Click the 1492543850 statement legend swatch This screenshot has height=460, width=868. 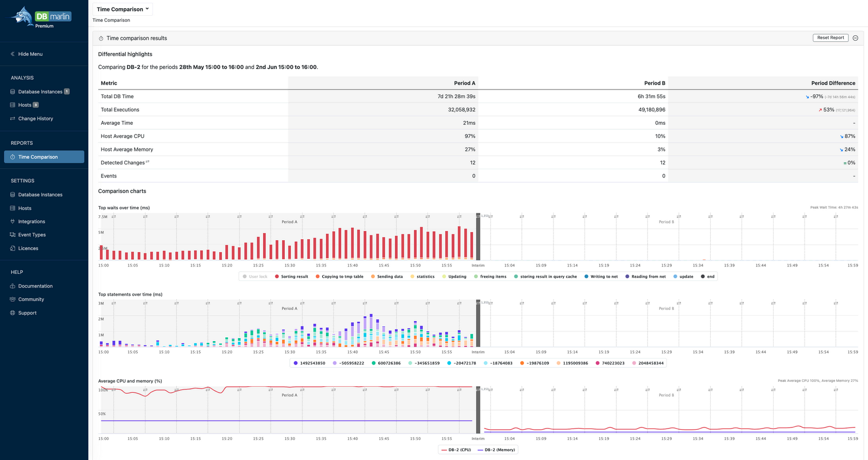296,363
